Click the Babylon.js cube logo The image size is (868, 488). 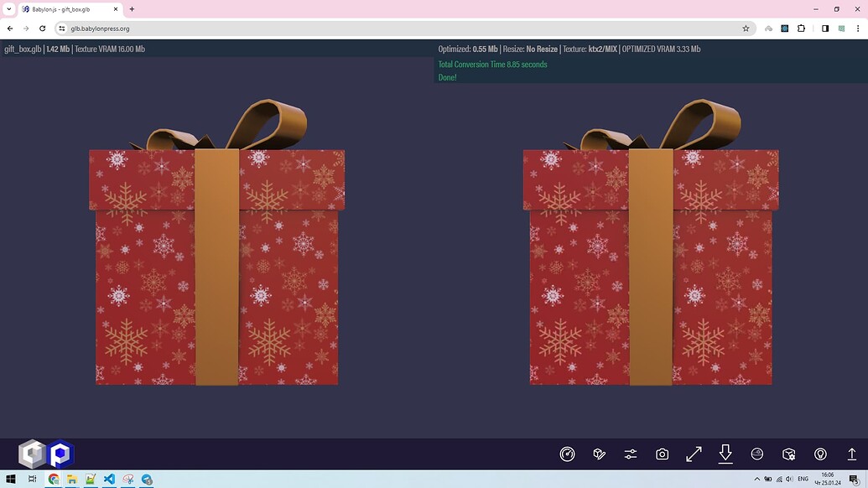(32, 454)
